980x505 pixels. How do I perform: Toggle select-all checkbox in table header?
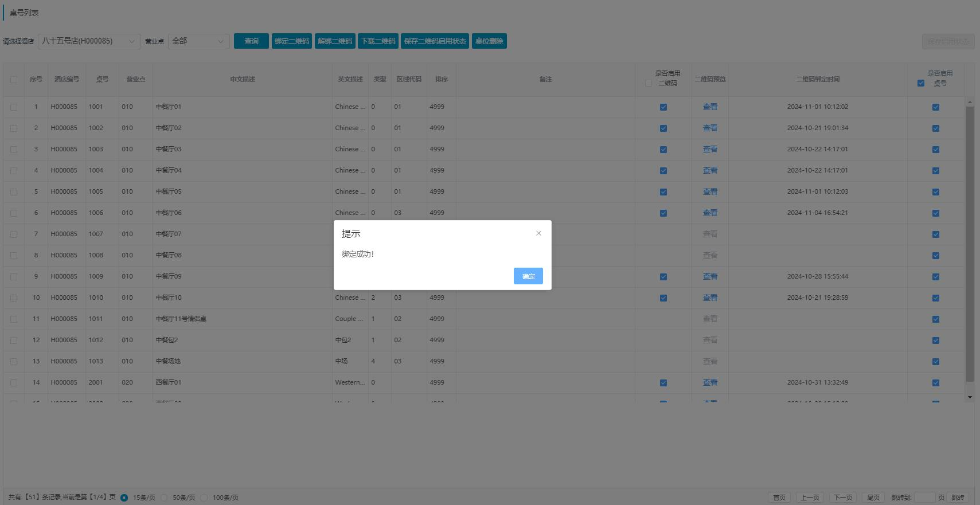[x=14, y=80]
